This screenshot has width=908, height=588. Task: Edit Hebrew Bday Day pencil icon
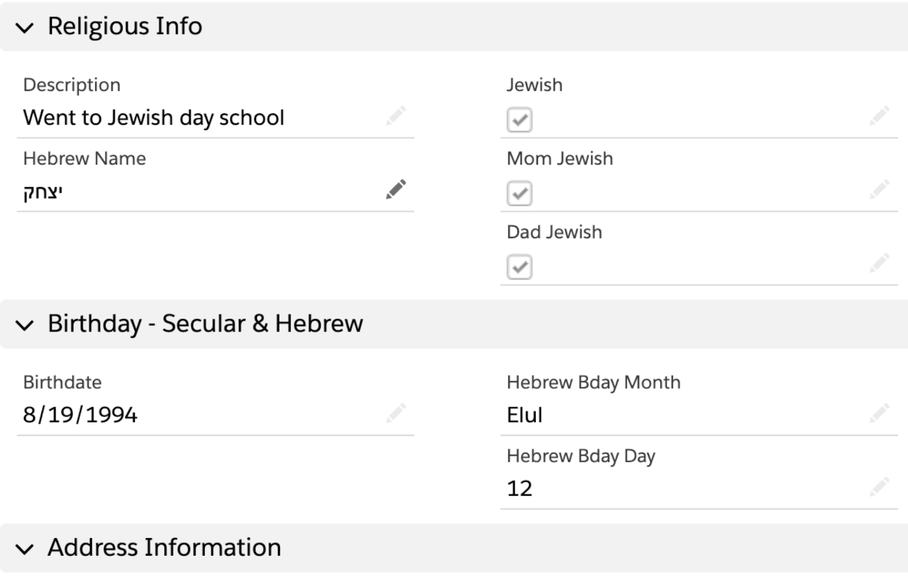click(879, 487)
